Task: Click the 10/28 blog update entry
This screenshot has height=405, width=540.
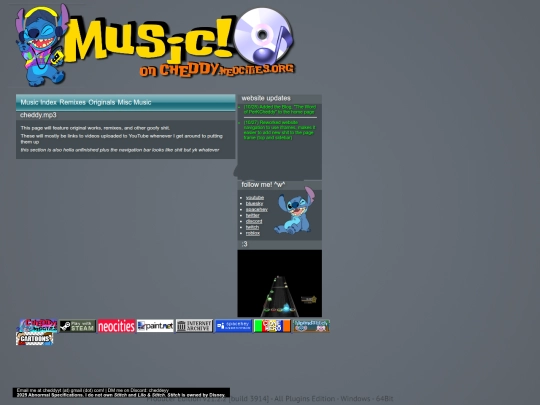Action: tap(280, 109)
